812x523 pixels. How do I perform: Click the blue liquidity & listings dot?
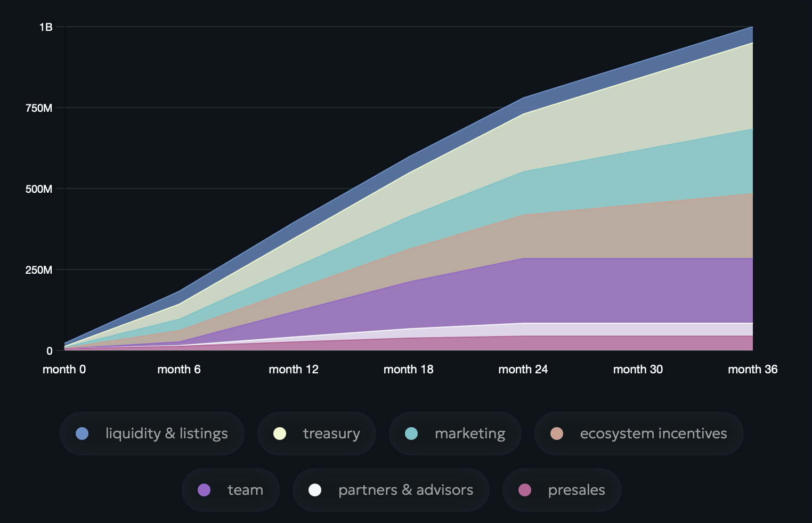click(82, 434)
